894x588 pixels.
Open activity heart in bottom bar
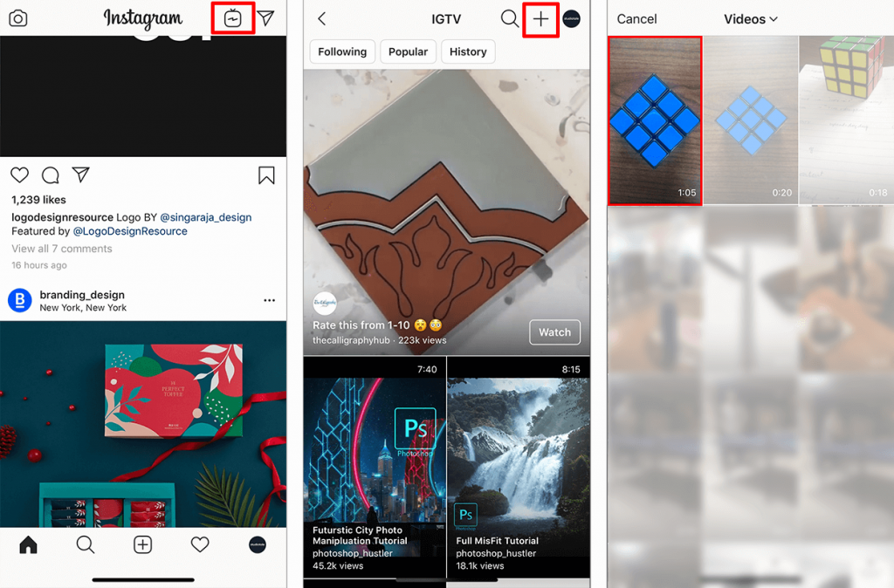click(x=200, y=544)
